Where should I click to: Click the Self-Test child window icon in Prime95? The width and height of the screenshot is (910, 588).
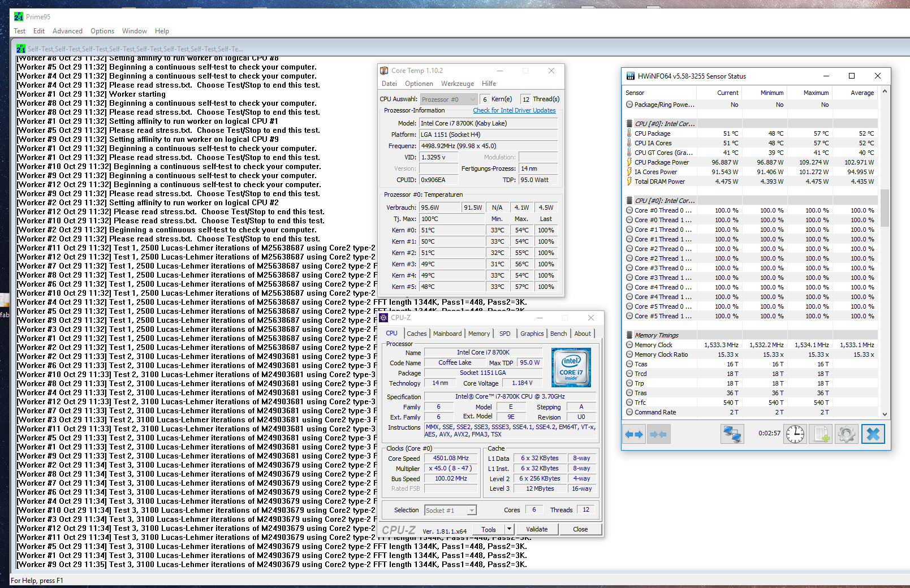[21, 49]
